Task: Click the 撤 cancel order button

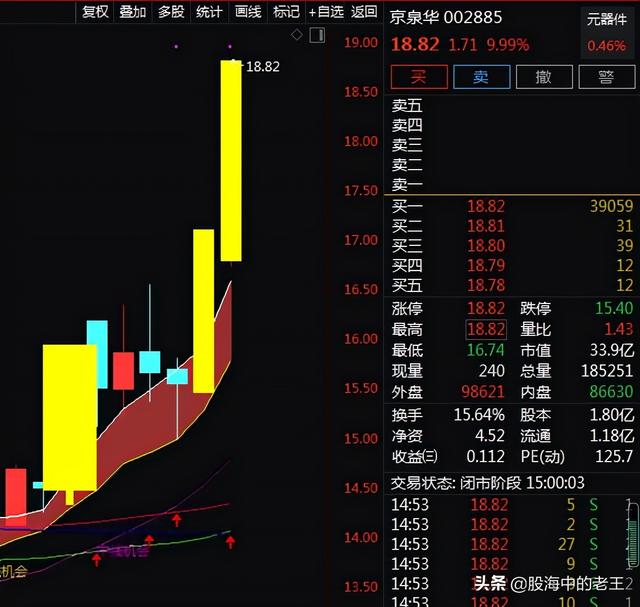Action: click(x=544, y=77)
